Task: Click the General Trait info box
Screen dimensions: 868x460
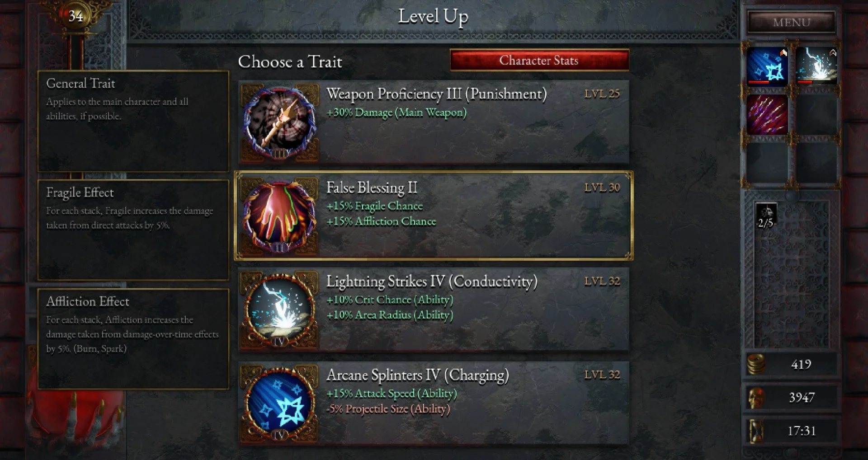Action: 133,121
